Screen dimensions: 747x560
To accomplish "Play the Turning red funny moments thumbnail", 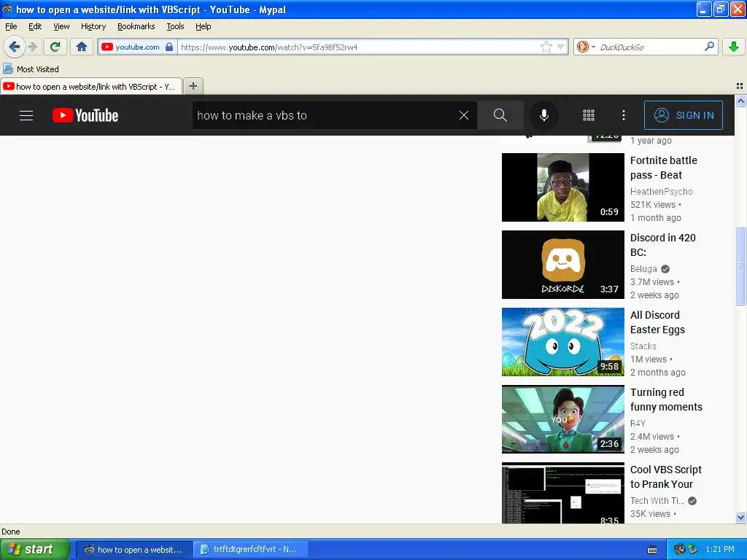I will tap(562, 419).
